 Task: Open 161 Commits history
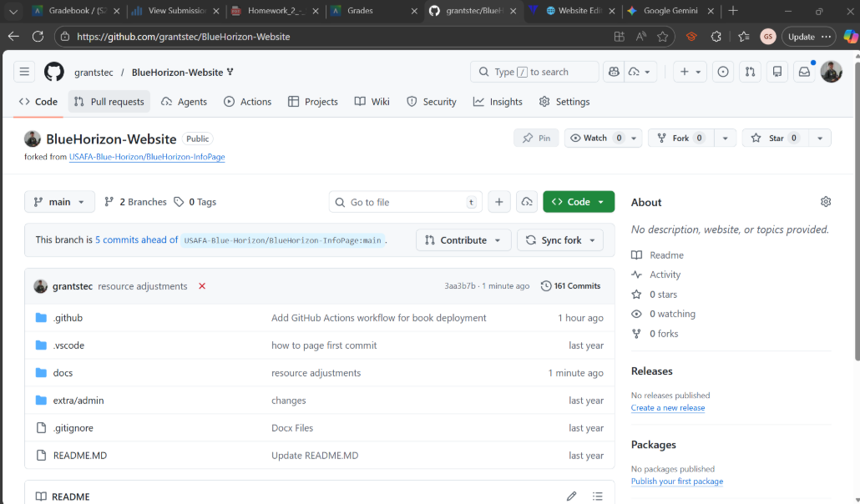(x=570, y=285)
